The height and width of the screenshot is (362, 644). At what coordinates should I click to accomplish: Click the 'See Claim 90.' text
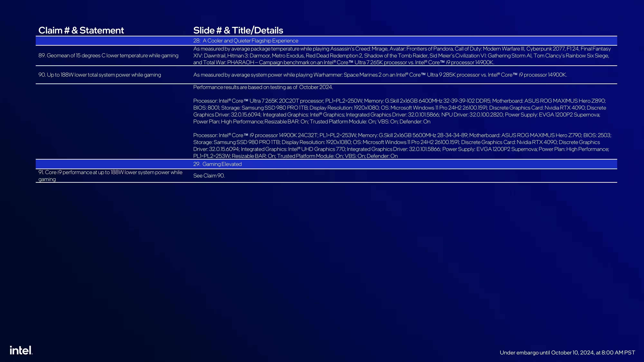209,176
